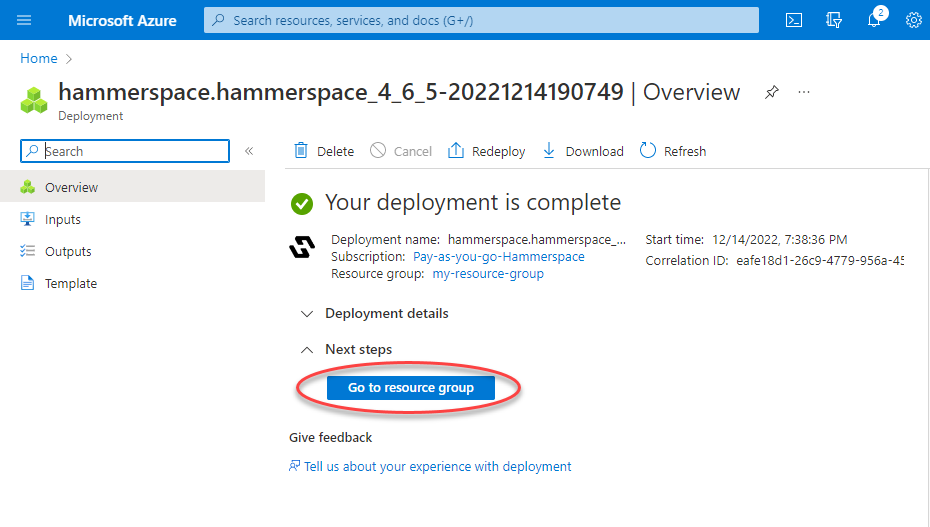Viewport: 930px width, 527px height.
Task: Open Cloud Shell from the top bar
Action: [794, 20]
